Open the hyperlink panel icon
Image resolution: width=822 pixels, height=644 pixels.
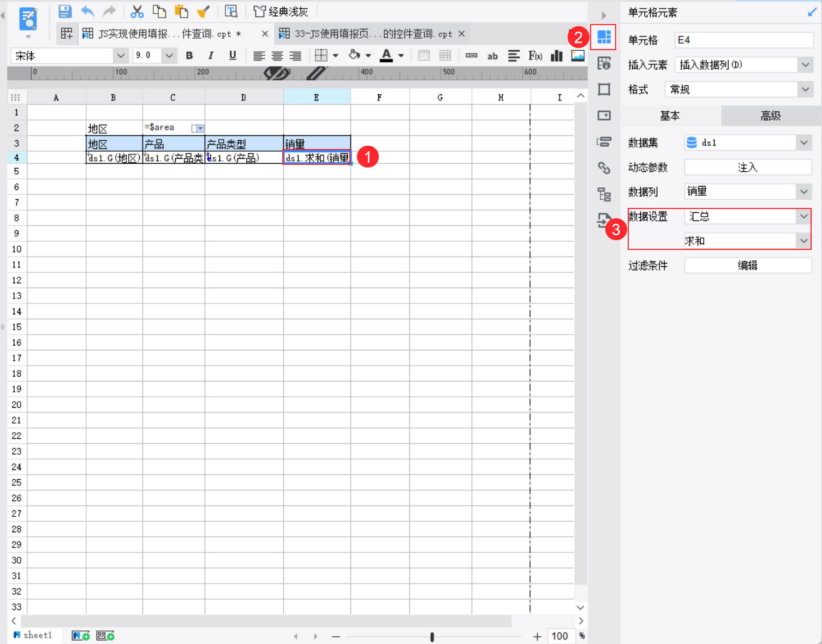tap(604, 168)
